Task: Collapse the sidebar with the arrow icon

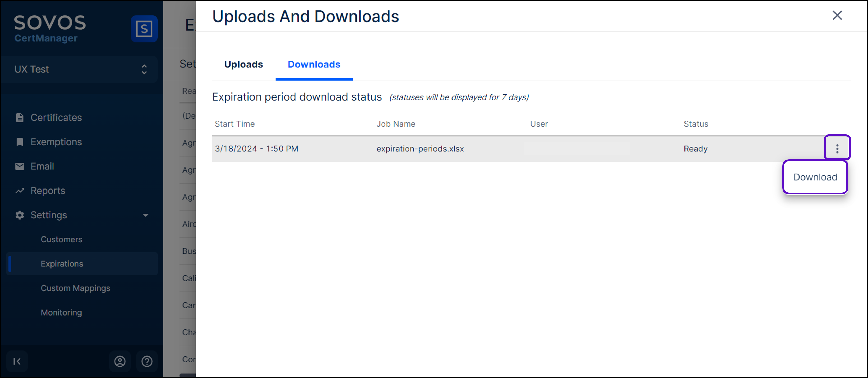Action: click(17, 361)
